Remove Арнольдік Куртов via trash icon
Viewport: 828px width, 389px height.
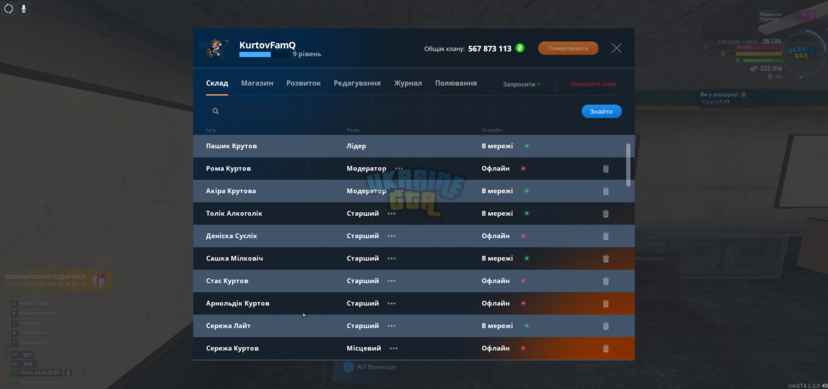[x=606, y=303]
